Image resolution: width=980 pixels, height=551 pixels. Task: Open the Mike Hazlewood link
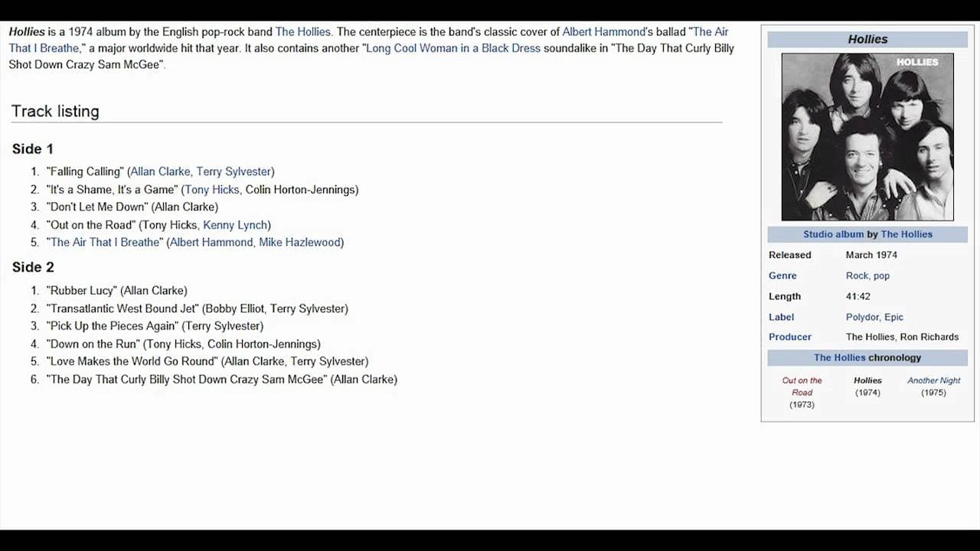pos(299,243)
